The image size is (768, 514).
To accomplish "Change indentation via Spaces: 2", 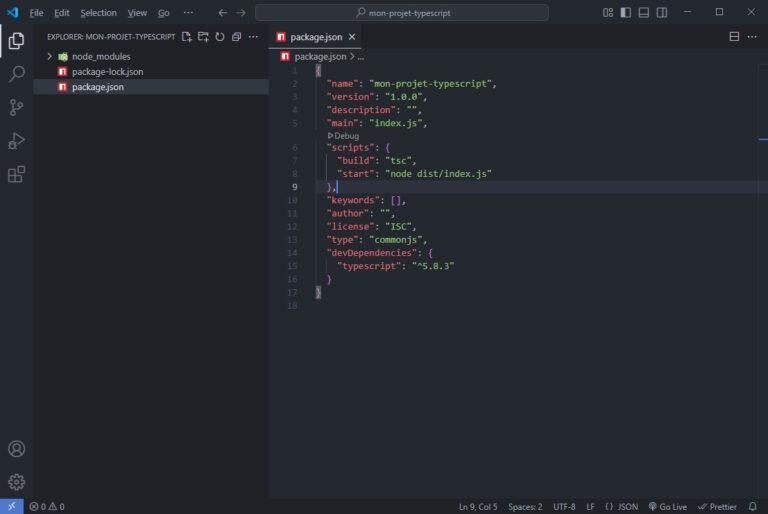I will (525, 507).
